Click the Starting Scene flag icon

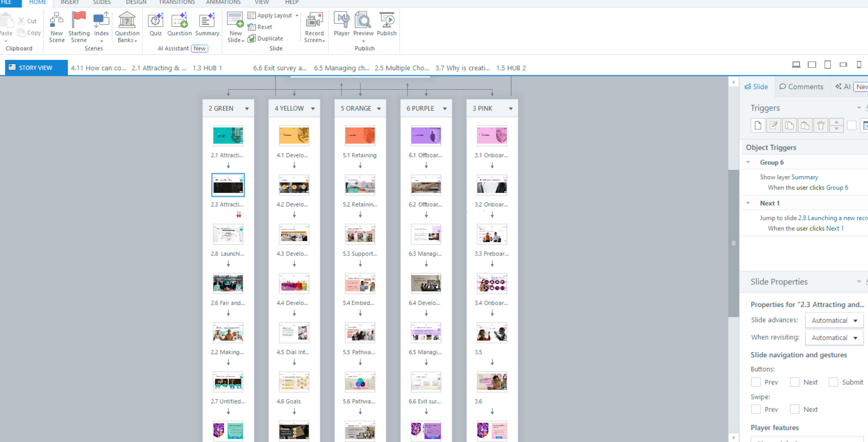tap(79, 20)
